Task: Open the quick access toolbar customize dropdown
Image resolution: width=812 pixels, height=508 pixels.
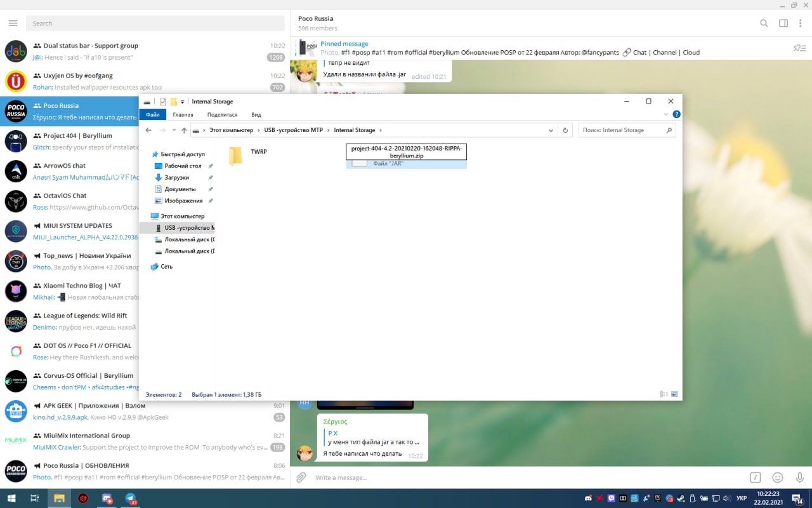Action: pyautogui.click(x=183, y=102)
